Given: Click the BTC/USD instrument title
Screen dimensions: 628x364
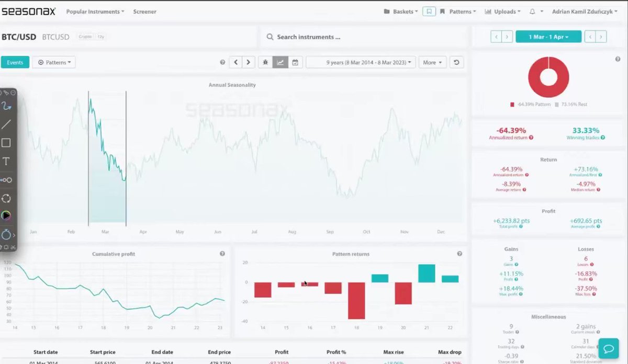Looking at the screenshot, I should [19, 37].
